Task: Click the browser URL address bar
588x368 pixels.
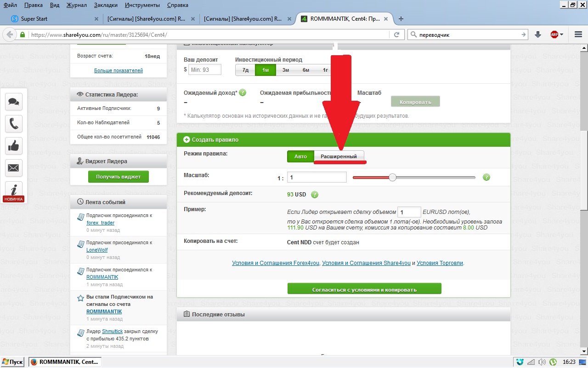Action: [209, 34]
